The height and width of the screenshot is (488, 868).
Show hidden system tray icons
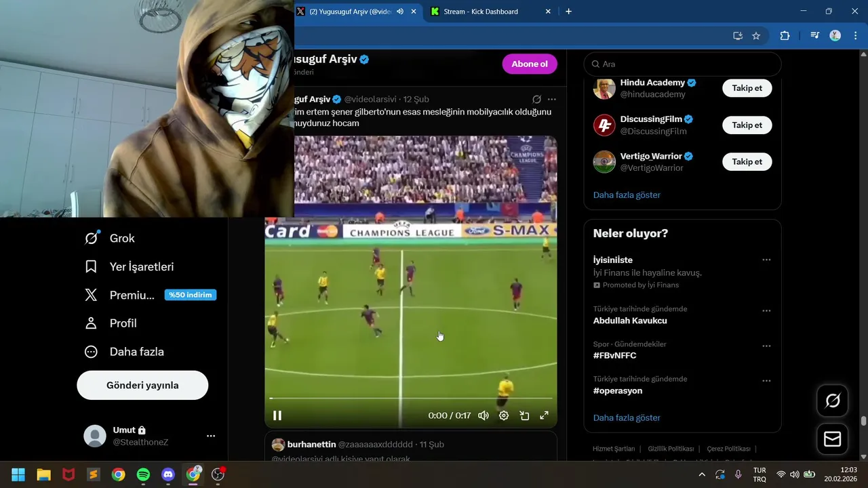coord(702,474)
